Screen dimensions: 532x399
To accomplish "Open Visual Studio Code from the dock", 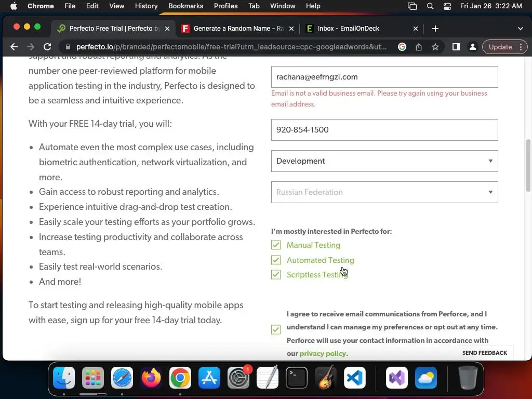I will 355,378.
